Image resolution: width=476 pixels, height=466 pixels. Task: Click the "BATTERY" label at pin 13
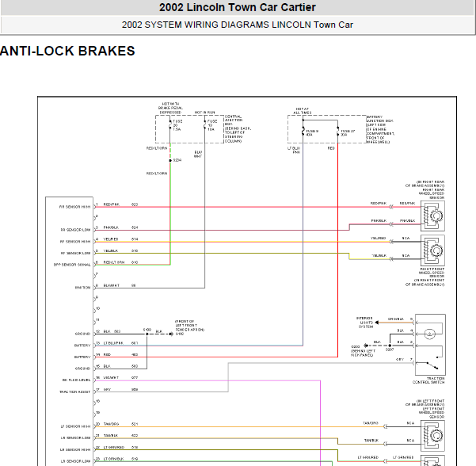tap(82, 346)
